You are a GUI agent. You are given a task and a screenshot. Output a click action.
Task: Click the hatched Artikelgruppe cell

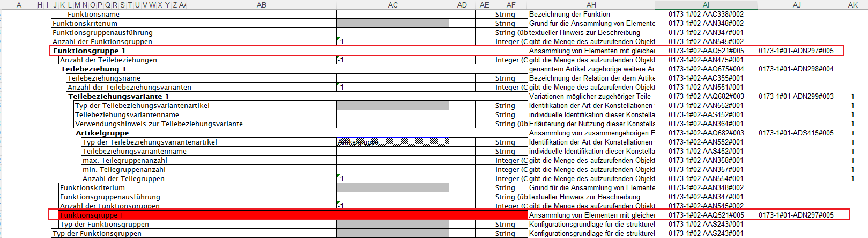pyautogui.click(x=392, y=142)
